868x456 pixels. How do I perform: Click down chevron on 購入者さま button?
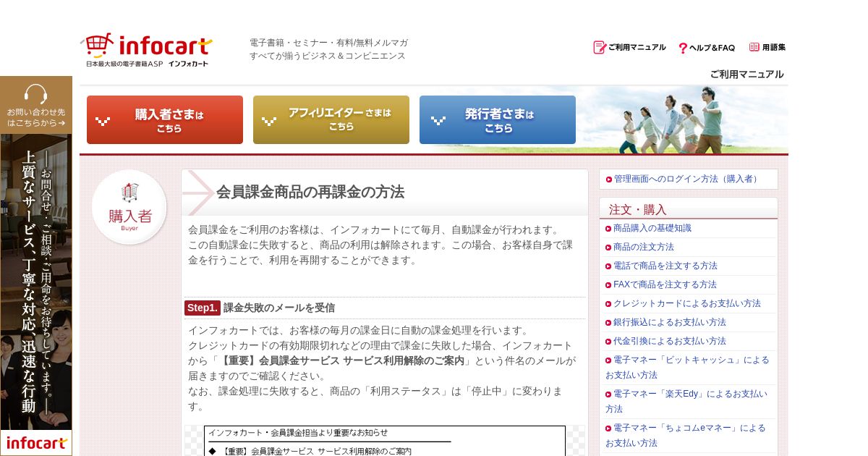pos(103,121)
